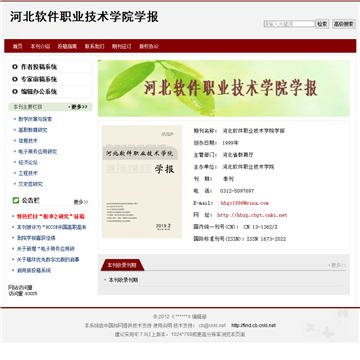Viewport: 360px width, 360px height.
Task: Open 专家审稿系统 link
Action: point(39,79)
